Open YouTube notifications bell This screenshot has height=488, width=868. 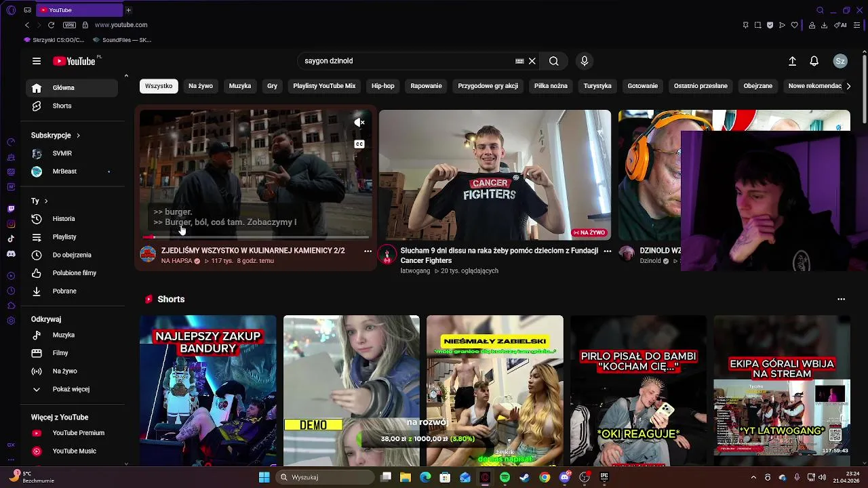click(x=814, y=61)
